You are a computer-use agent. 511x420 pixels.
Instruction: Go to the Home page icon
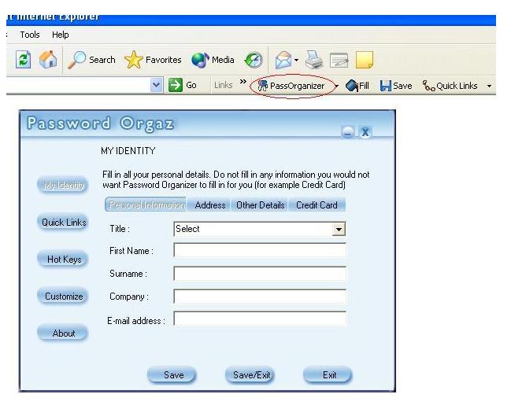coord(48,60)
